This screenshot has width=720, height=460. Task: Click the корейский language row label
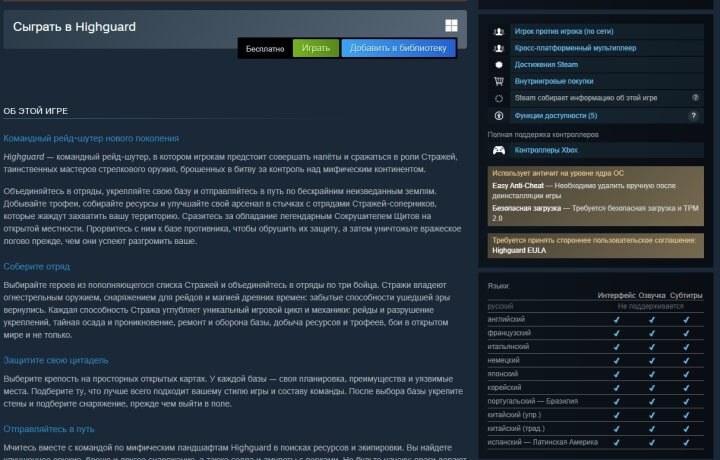coord(504,387)
